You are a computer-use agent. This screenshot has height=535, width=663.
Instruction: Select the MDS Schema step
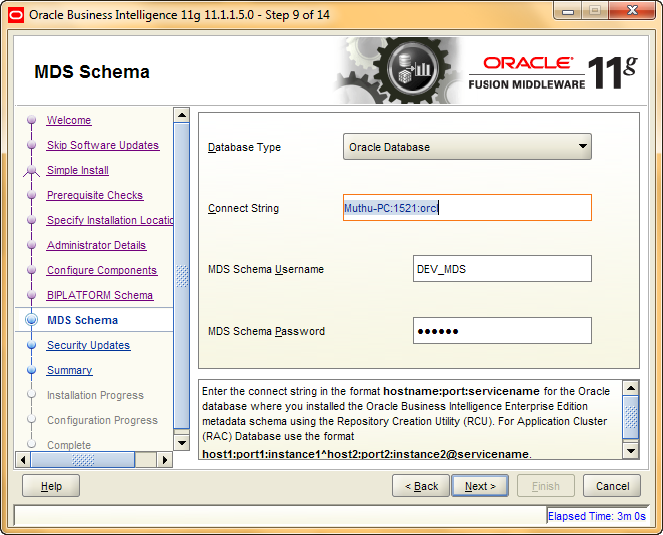(82, 320)
